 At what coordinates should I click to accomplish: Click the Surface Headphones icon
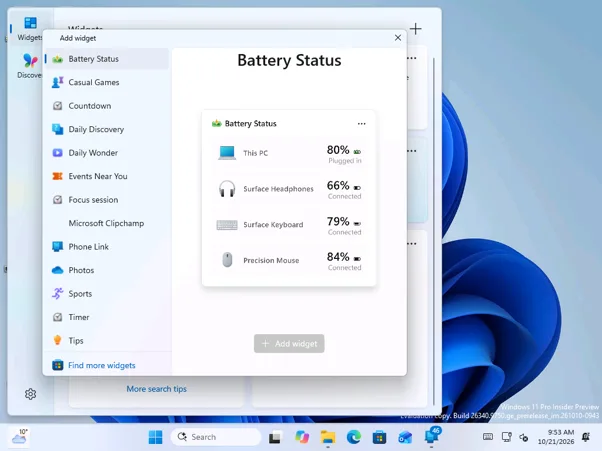pos(227,188)
